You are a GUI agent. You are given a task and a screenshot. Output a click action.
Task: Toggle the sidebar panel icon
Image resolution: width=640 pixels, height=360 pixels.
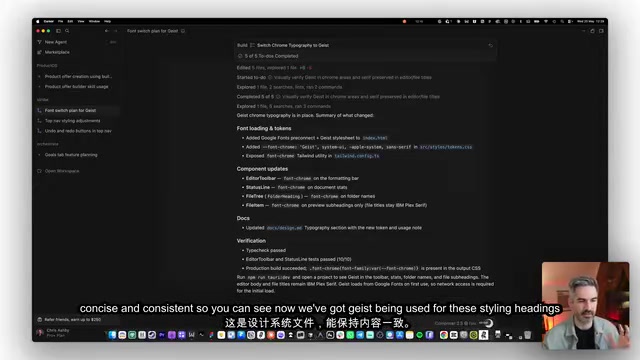58,31
